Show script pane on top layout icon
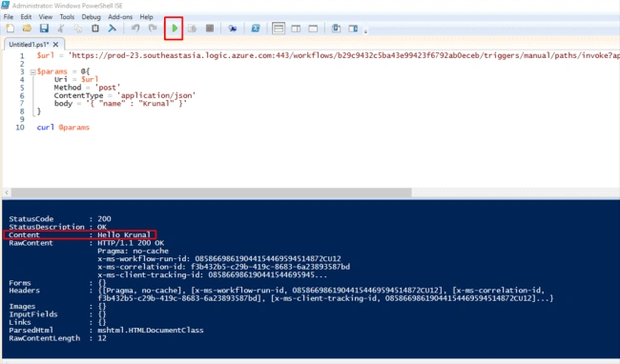The height and width of the screenshot is (364, 620). (279, 29)
